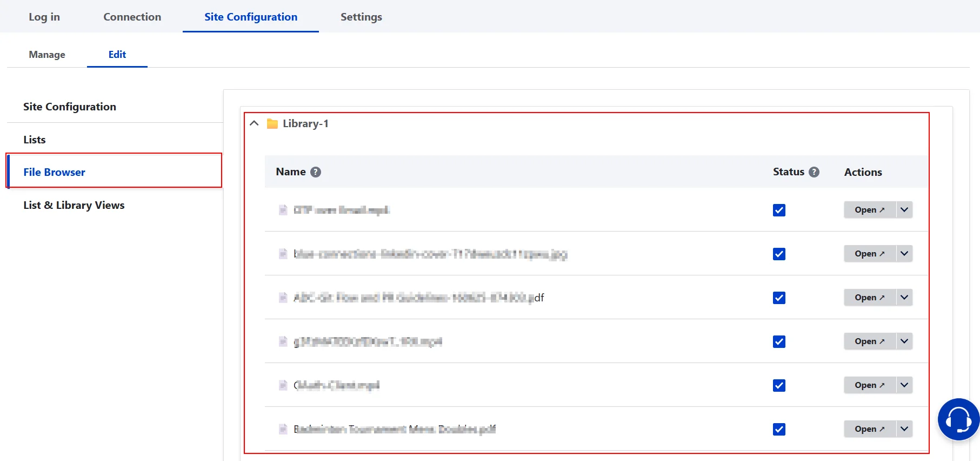
Task: Uncheck the status checkbox in the first row
Action: pyautogui.click(x=779, y=210)
